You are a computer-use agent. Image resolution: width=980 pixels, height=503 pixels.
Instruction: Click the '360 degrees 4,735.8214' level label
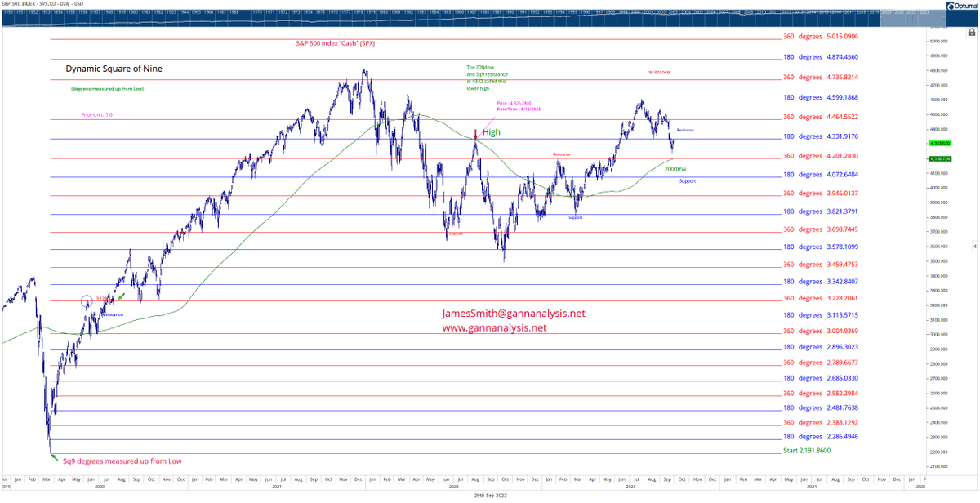pos(821,78)
